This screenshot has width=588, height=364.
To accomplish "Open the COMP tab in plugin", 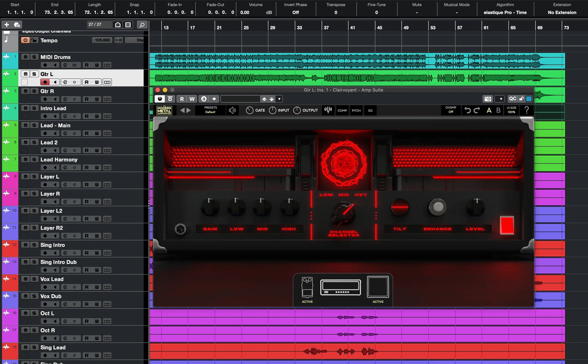I will tap(342, 110).
